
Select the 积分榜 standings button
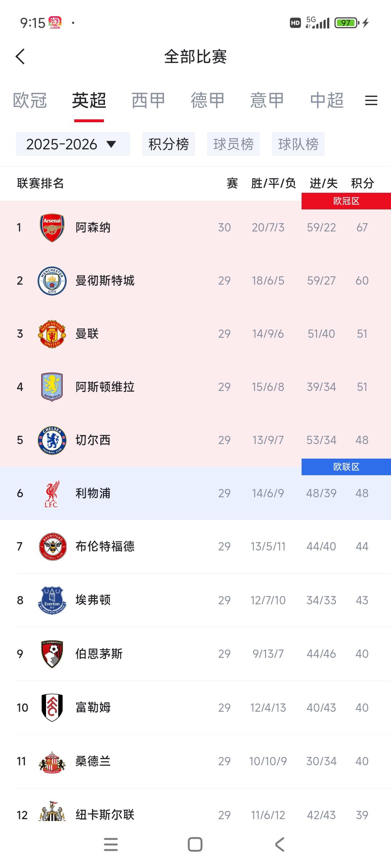pos(168,144)
